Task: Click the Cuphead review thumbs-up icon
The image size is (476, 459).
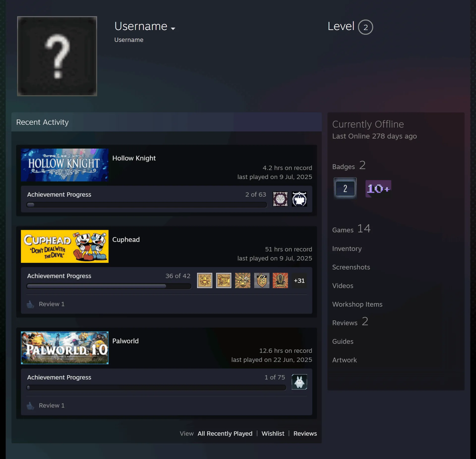Action: pyautogui.click(x=30, y=304)
